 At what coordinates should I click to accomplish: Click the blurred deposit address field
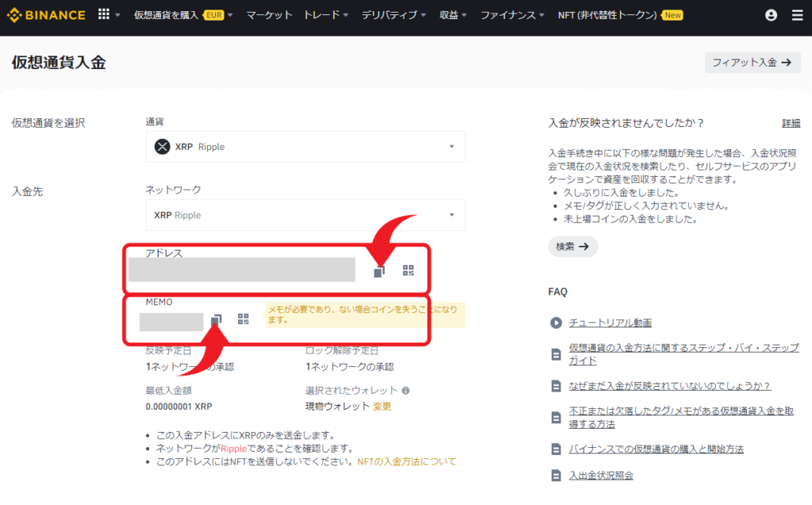[x=242, y=270]
